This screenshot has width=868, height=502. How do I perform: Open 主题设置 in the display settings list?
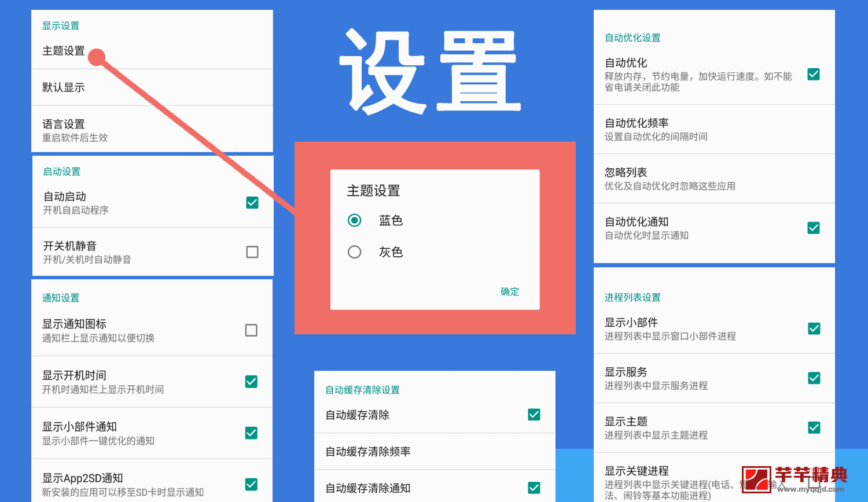click(152, 51)
